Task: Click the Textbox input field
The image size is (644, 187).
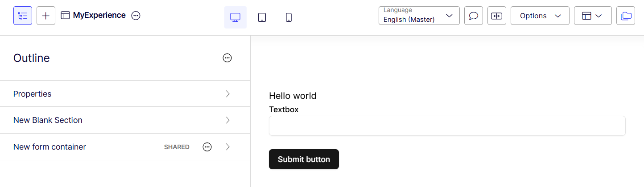Action: [x=447, y=126]
